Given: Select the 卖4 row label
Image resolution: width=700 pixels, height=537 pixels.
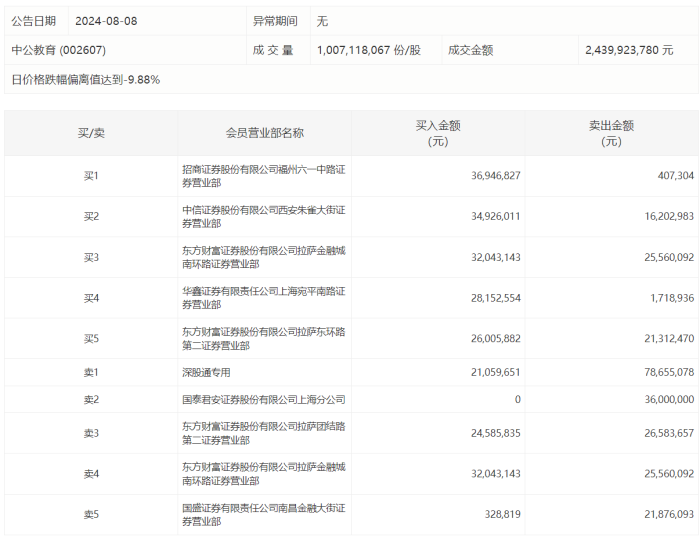Looking at the screenshot, I should click(x=91, y=474).
